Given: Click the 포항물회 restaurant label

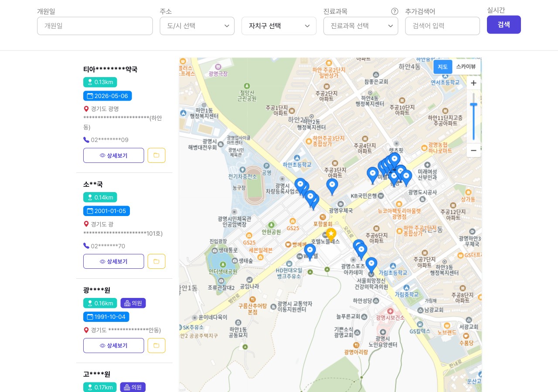Looking at the screenshot, I should [323, 224].
